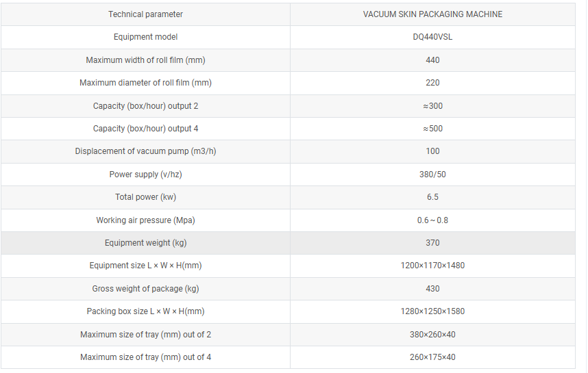Select the 1280×1250×1580 packing box size
The width and height of the screenshot is (588, 373).
[x=432, y=311]
